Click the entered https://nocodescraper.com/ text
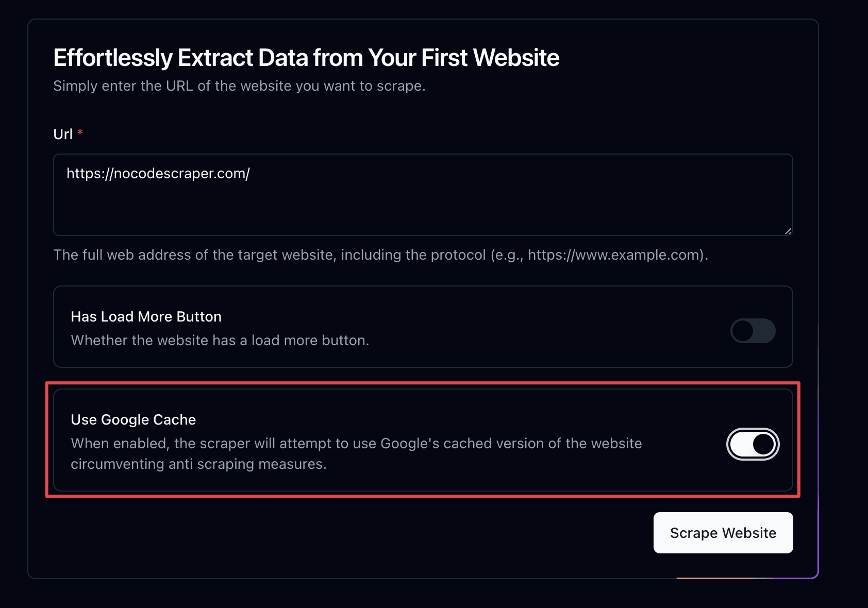This screenshot has width=868, height=608. [158, 174]
